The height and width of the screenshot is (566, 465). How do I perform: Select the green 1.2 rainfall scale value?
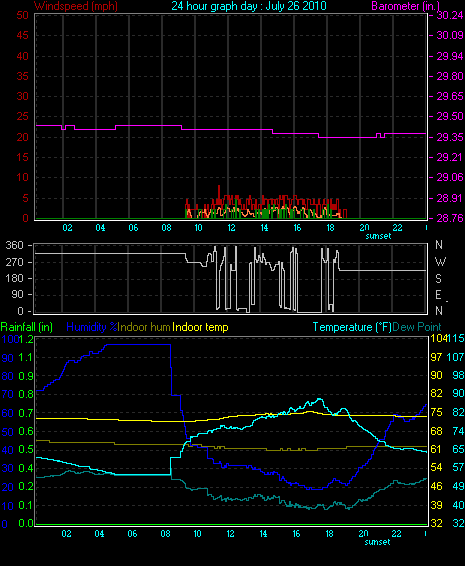tap(26, 339)
